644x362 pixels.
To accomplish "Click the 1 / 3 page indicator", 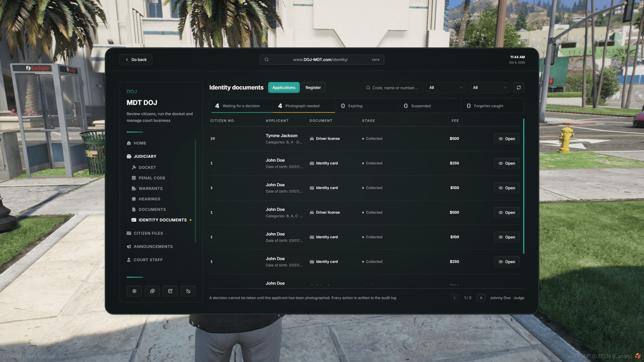I will pos(468,298).
